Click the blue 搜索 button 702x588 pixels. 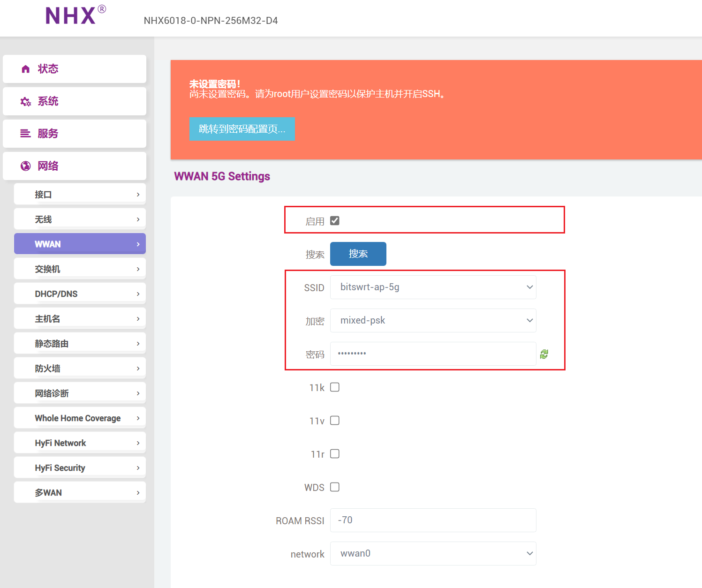click(358, 254)
